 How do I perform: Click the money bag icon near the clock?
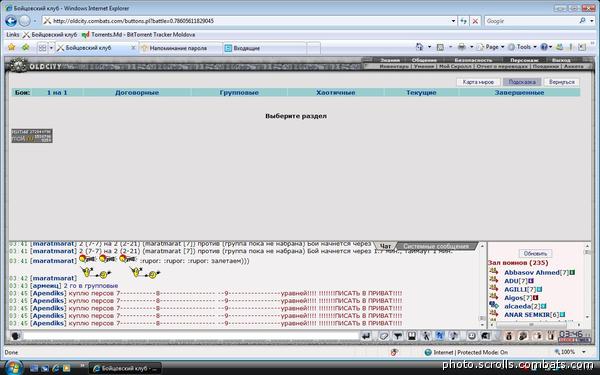509,336
